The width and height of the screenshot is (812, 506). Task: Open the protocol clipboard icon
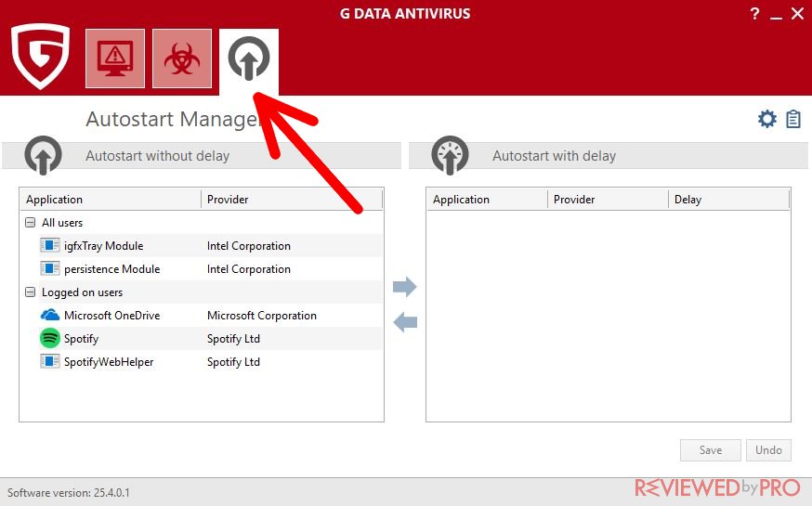tap(792, 119)
